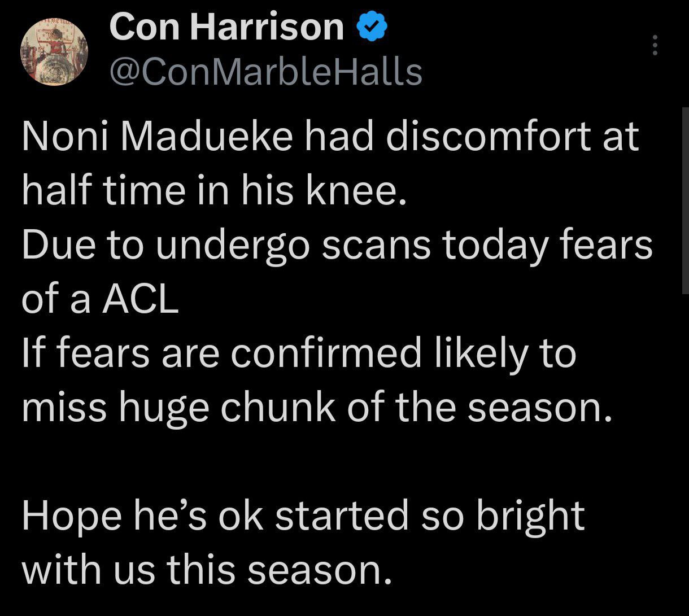Click the word "bright" in the tweet
This screenshot has height=616, width=689.
pyautogui.click(x=530, y=517)
